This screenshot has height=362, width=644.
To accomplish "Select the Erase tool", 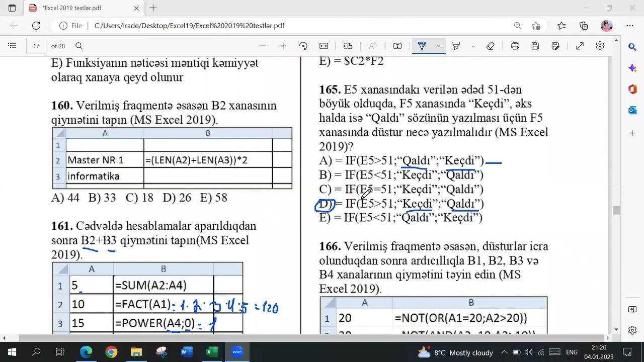I will (x=491, y=46).
